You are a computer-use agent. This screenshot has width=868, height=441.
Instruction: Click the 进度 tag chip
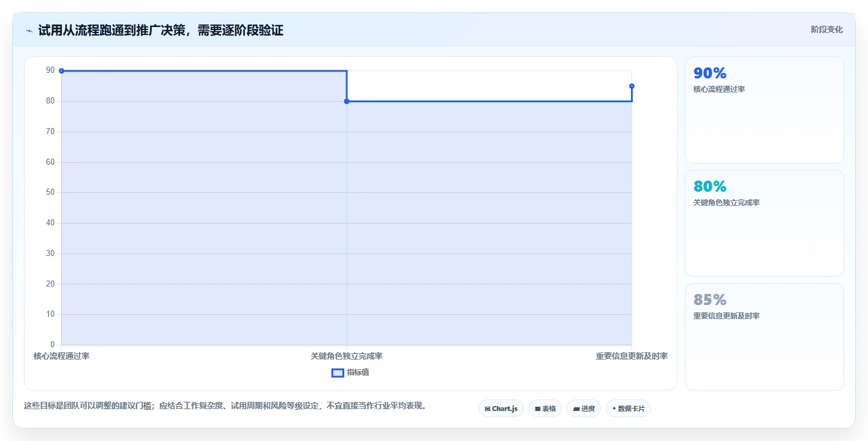pyautogui.click(x=584, y=409)
